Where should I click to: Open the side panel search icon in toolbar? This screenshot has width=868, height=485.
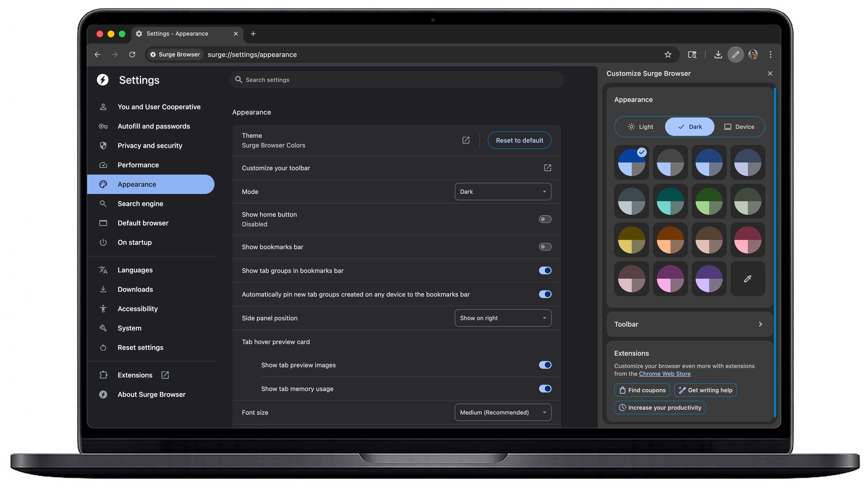[x=692, y=54]
